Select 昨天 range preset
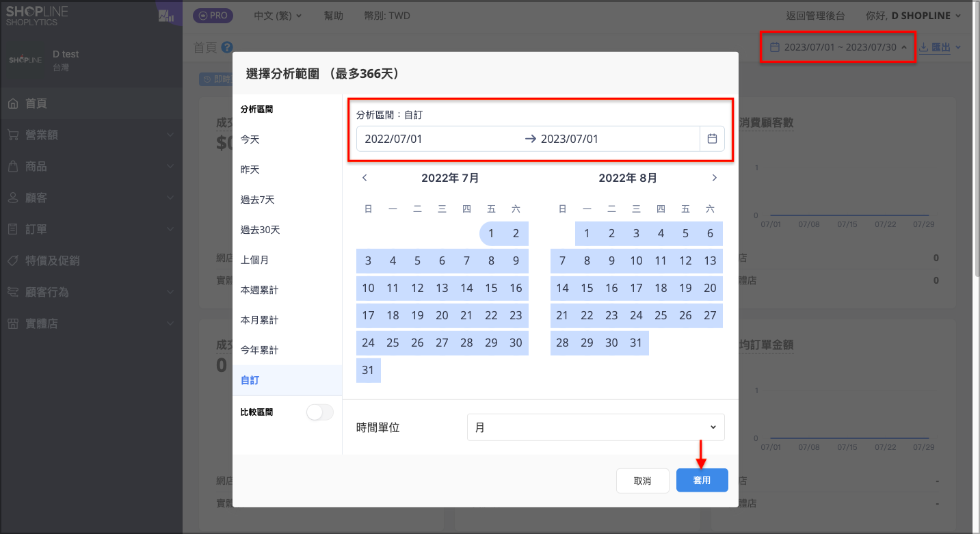The height and width of the screenshot is (534, 980). [x=287, y=170]
